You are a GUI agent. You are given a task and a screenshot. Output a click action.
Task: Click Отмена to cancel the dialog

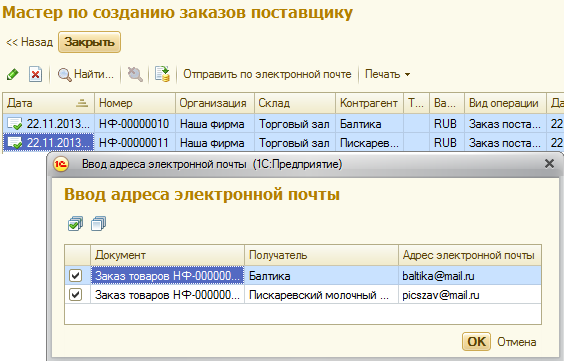click(x=517, y=342)
